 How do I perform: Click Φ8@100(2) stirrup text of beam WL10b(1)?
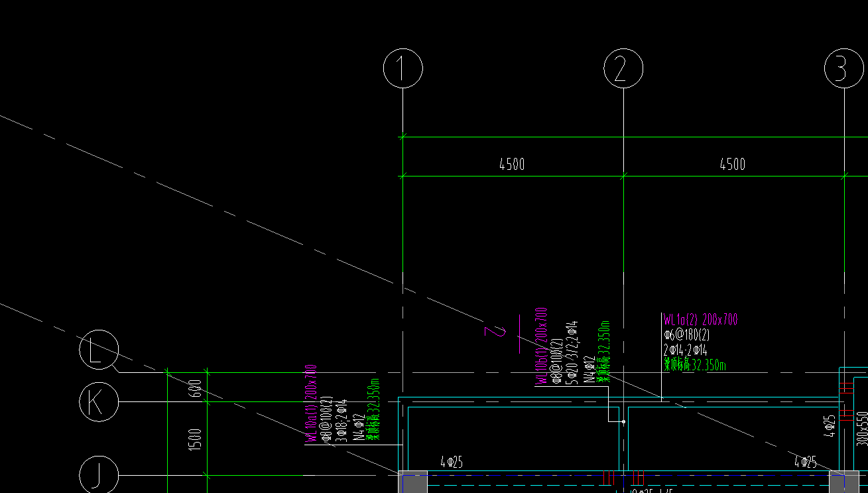point(557,362)
